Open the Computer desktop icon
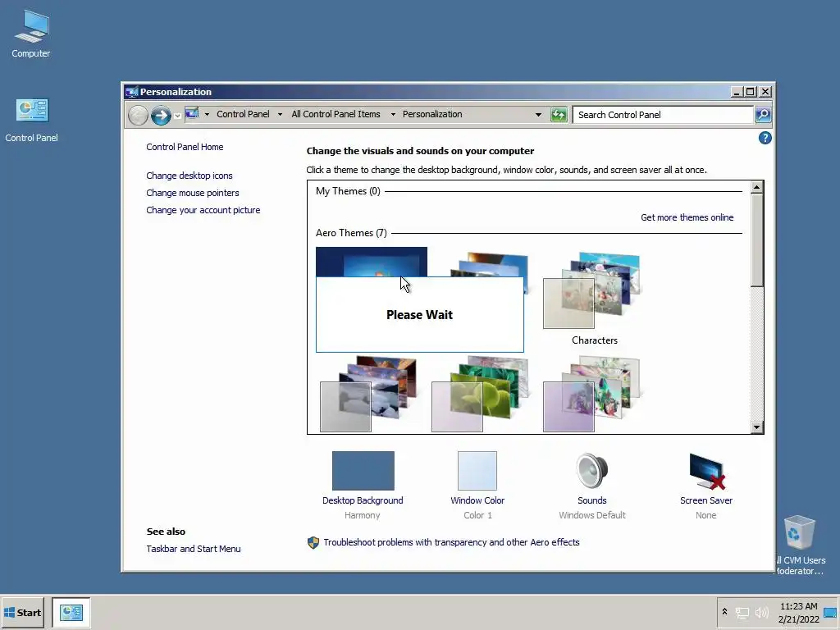 (x=31, y=33)
